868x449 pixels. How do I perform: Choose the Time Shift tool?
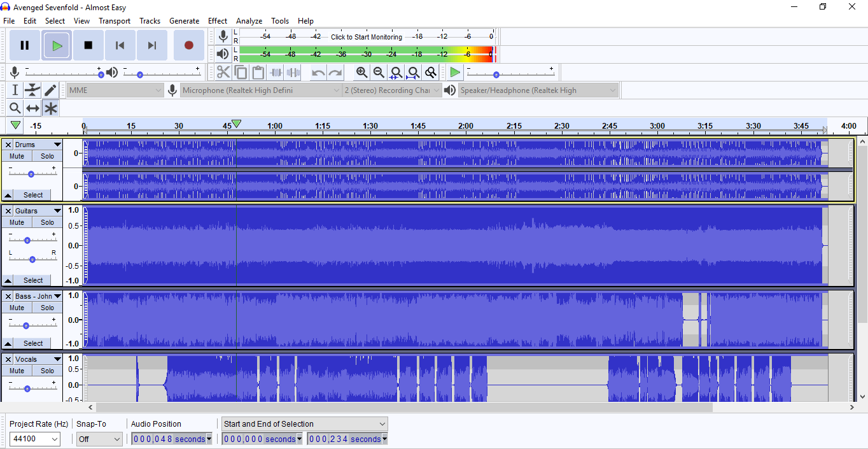coord(32,108)
